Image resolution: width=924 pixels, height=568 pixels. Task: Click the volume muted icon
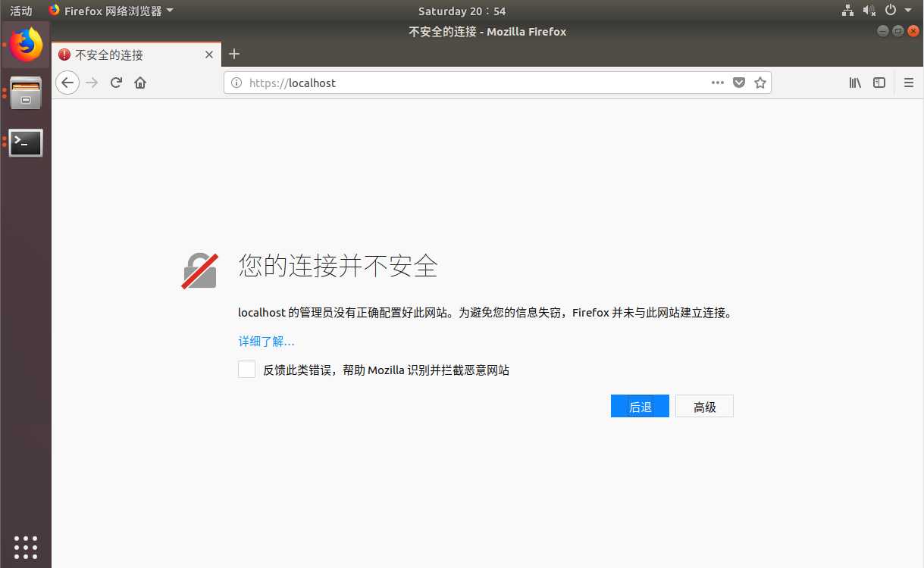pos(869,11)
